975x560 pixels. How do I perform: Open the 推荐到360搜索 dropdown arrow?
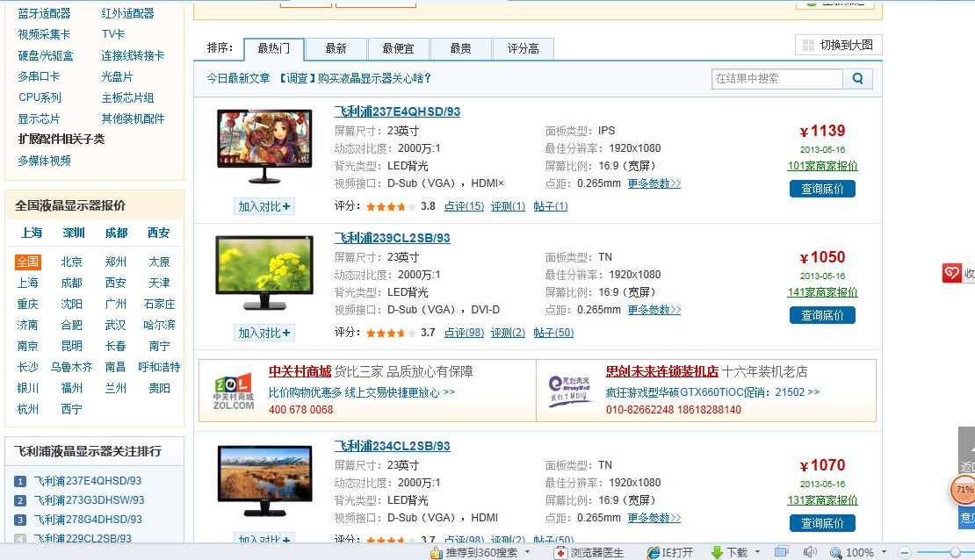pyautogui.click(x=528, y=552)
